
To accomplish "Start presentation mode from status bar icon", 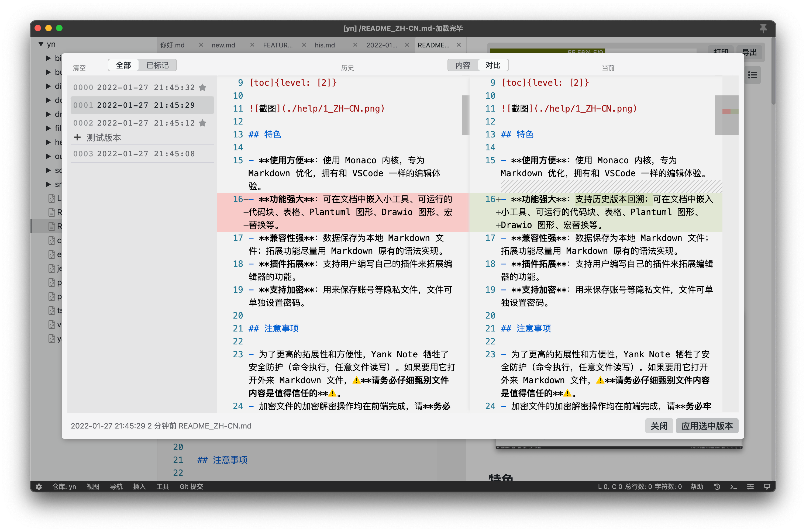I will 767,486.
